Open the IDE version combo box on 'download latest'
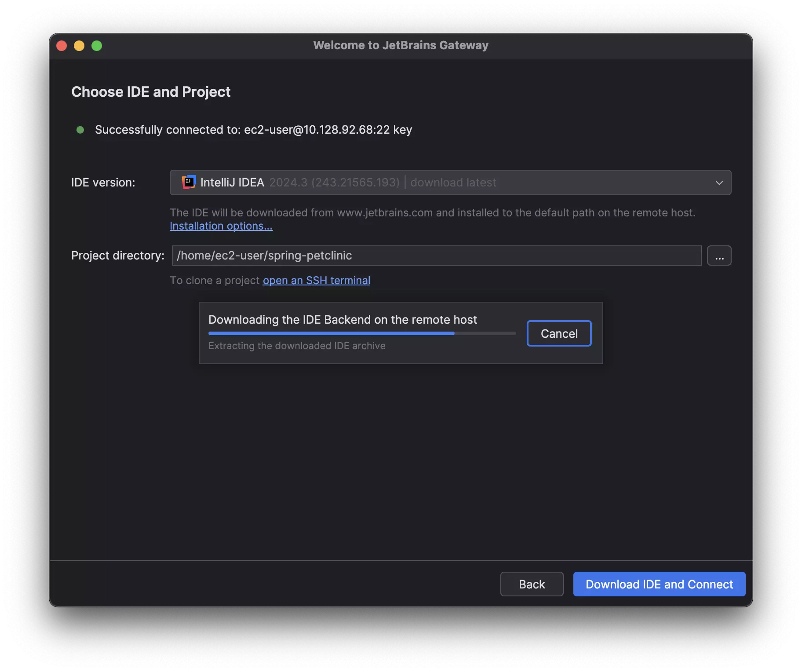Image resolution: width=802 pixels, height=672 pixels. click(453, 183)
